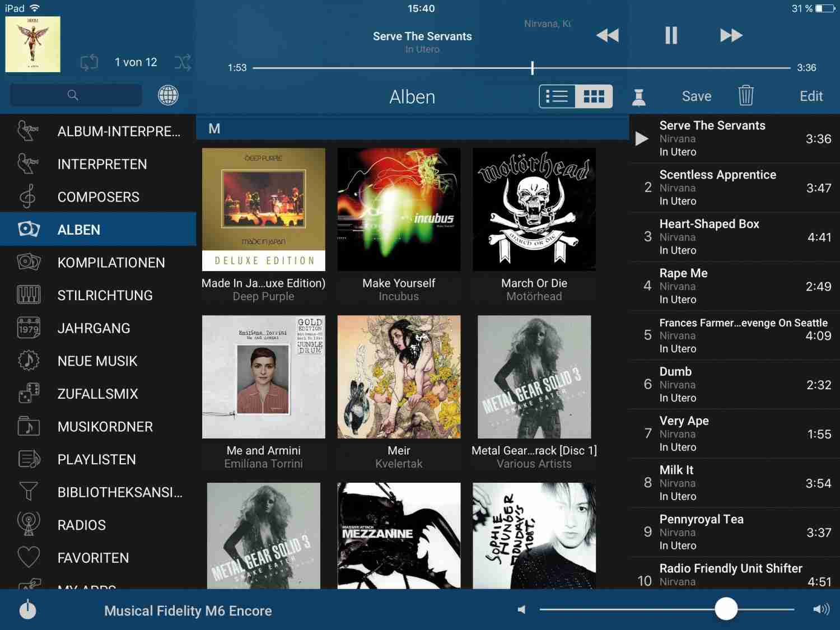Play Very Ape track
840x630 pixels.
tap(735, 434)
